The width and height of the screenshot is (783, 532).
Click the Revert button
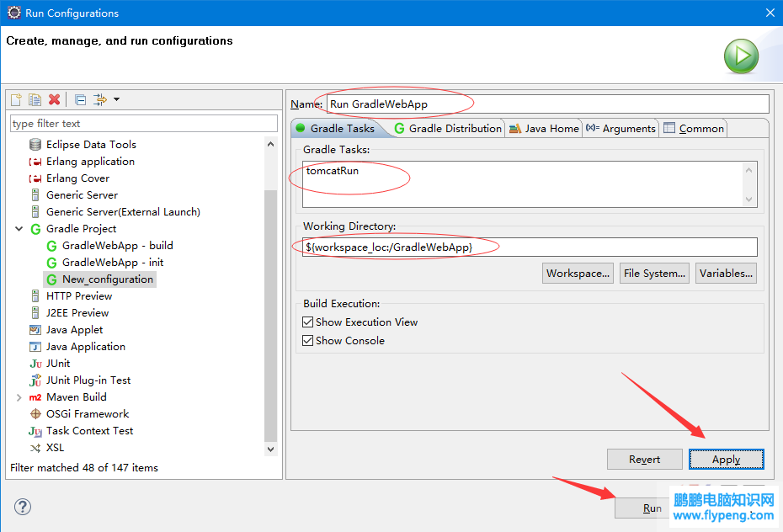645,460
